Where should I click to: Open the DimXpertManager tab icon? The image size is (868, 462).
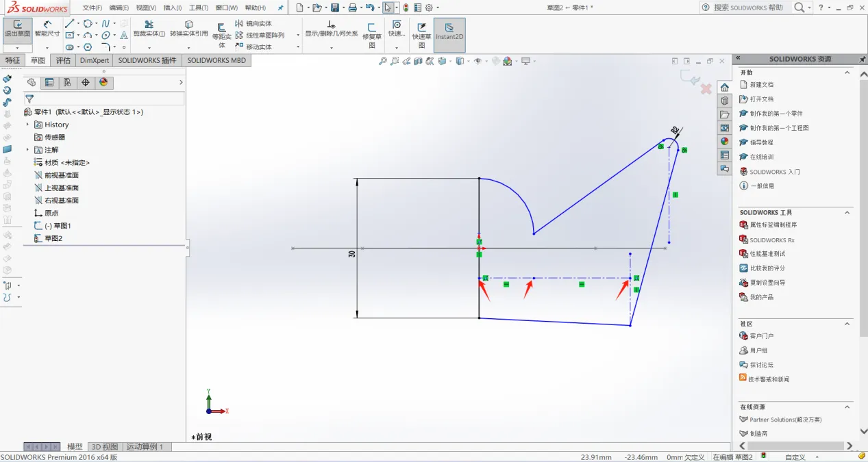[x=85, y=82]
